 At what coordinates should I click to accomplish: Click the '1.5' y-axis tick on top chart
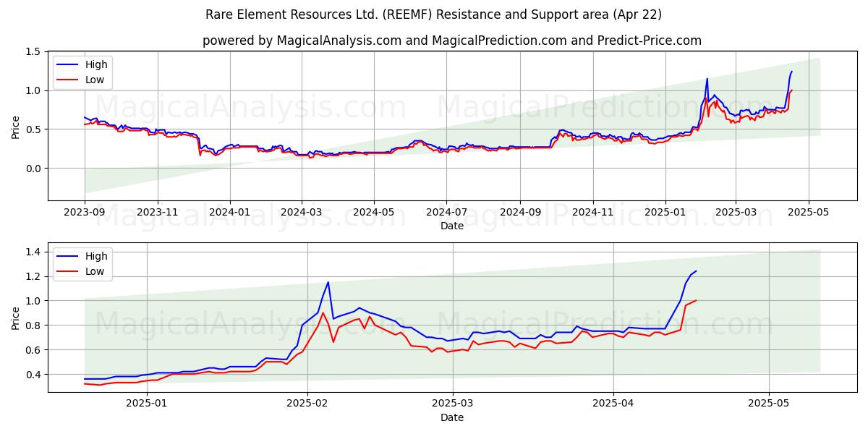tap(33, 52)
